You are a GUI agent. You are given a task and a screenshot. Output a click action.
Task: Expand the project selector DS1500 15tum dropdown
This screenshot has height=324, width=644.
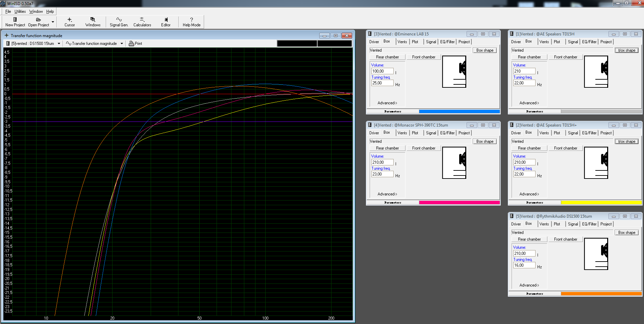pos(59,44)
